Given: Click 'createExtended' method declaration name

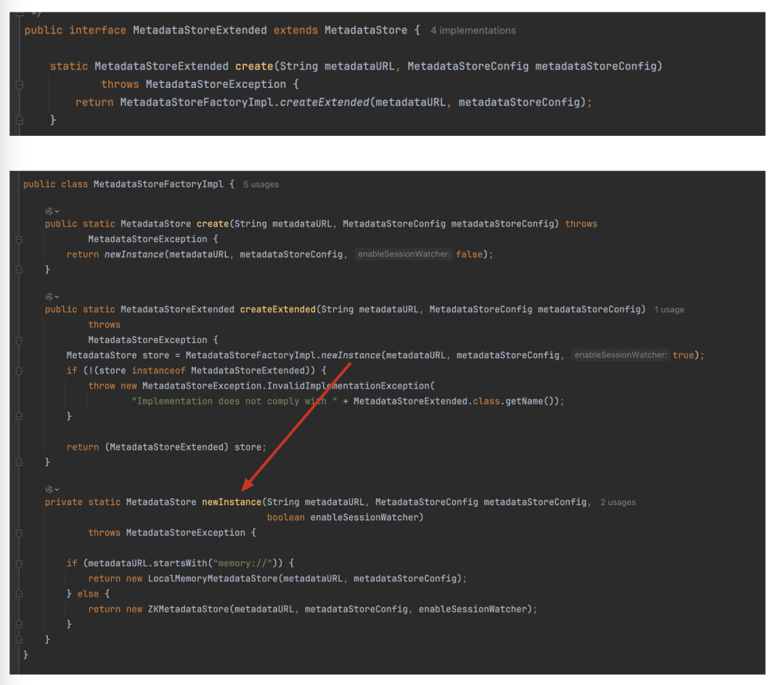Looking at the screenshot, I should coord(277,309).
